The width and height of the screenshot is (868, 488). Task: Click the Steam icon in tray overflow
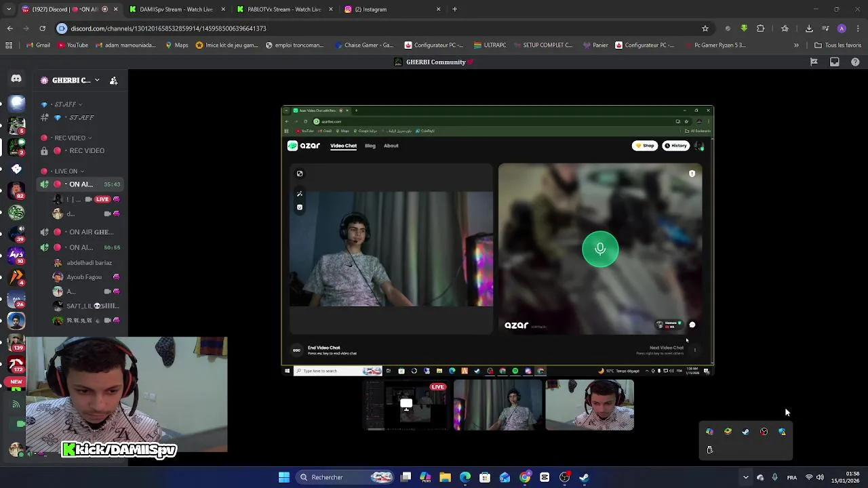click(x=746, y=432)
